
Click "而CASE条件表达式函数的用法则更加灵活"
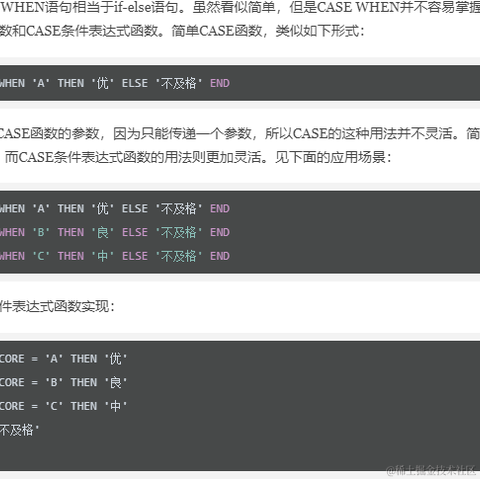tap(133, 157)
